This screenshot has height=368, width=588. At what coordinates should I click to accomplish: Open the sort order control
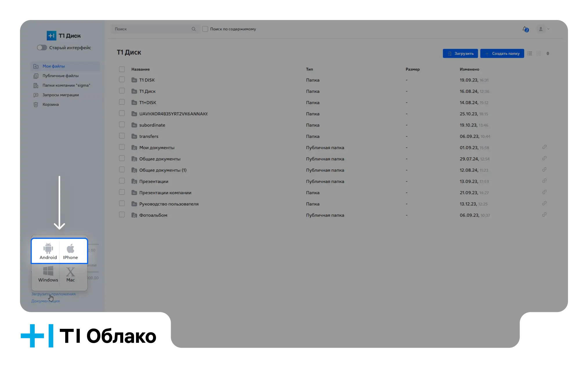[x=548, y=53]
